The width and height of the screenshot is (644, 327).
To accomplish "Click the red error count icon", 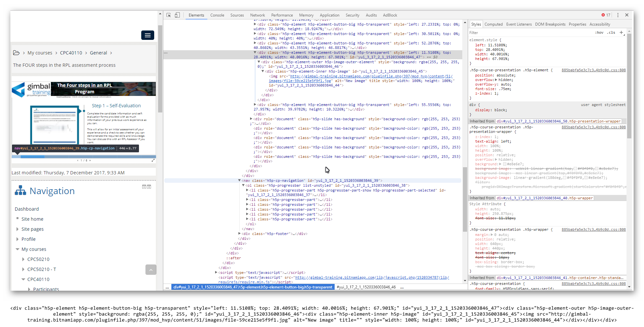I will click(603, 15).
